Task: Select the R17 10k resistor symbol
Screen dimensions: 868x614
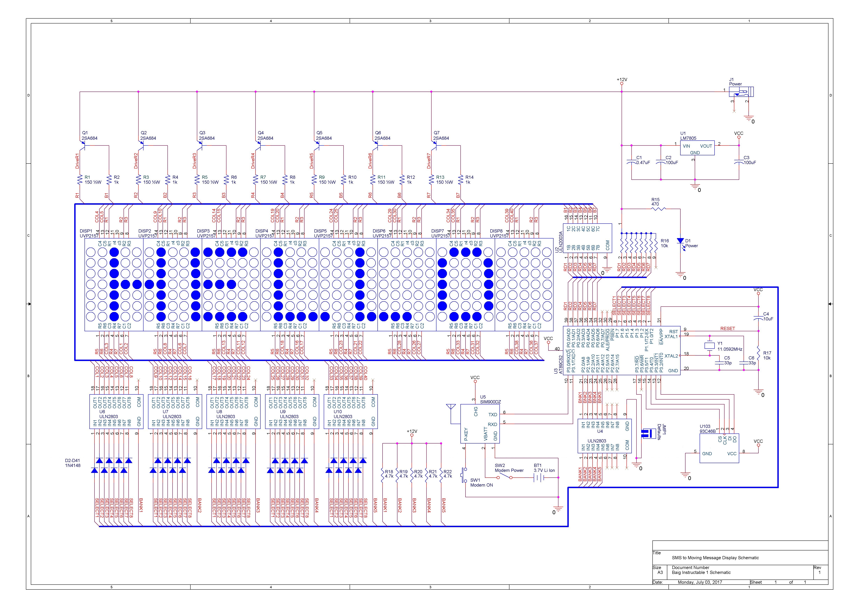Action: [x=758, y=353]
